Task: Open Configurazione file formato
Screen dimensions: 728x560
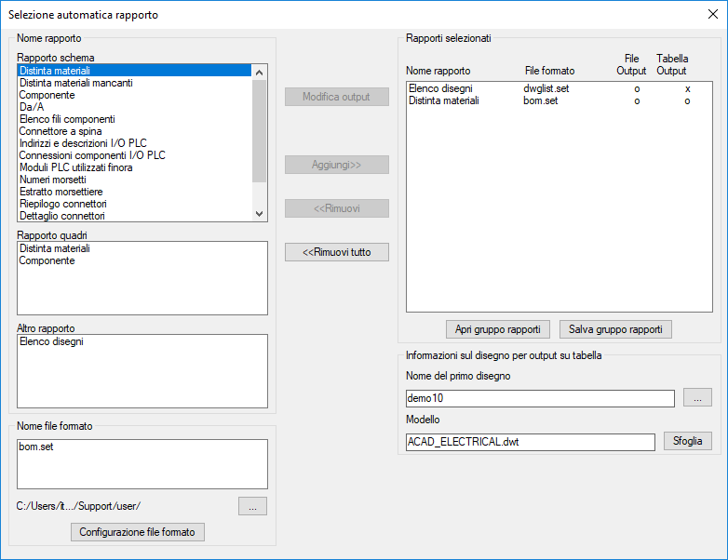Action: pyautogui.click(x=138, y=532)
